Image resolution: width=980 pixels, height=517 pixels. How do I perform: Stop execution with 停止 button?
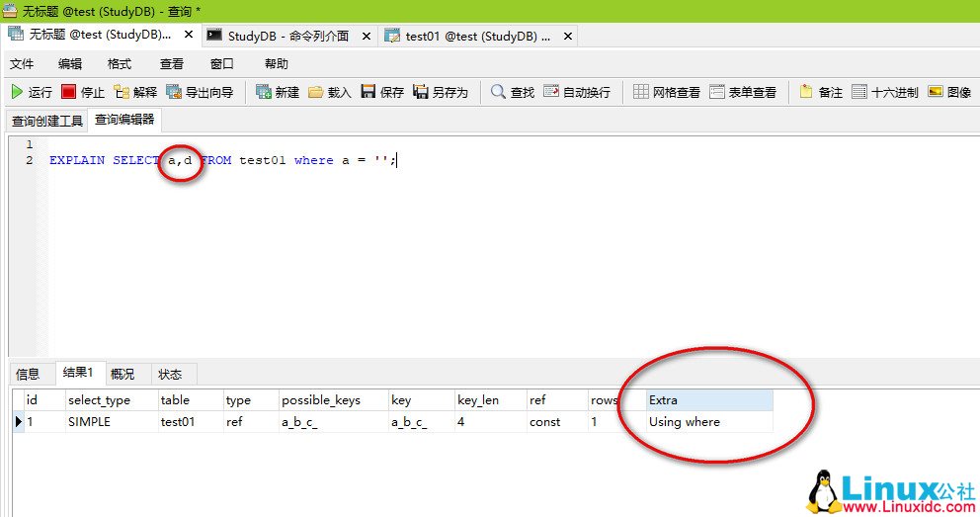(x=83, y=93)
